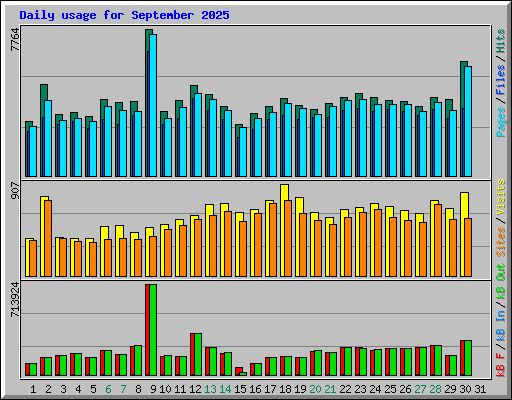The image size is (512, 400).
Task: Click day 13 weekend label on x-axis
Action: (x=210, y=389)
